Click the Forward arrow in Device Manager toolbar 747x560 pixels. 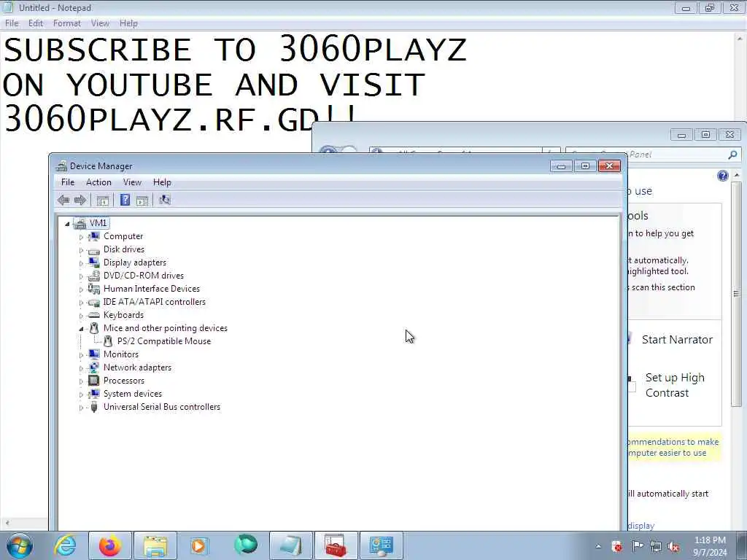80,200
